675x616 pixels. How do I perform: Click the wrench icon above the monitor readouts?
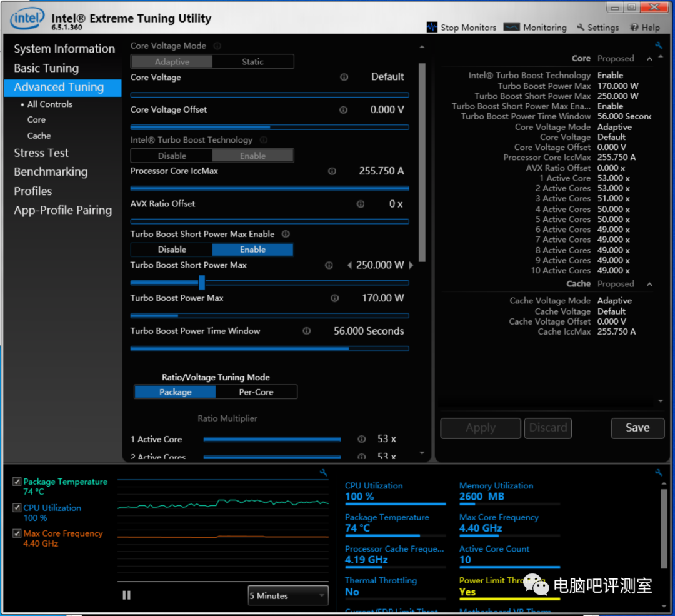[658, 473]
